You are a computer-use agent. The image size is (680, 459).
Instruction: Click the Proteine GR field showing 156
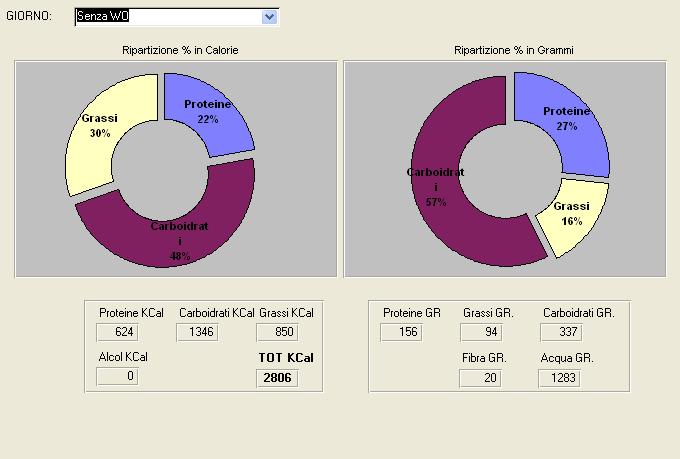[408, 332]
